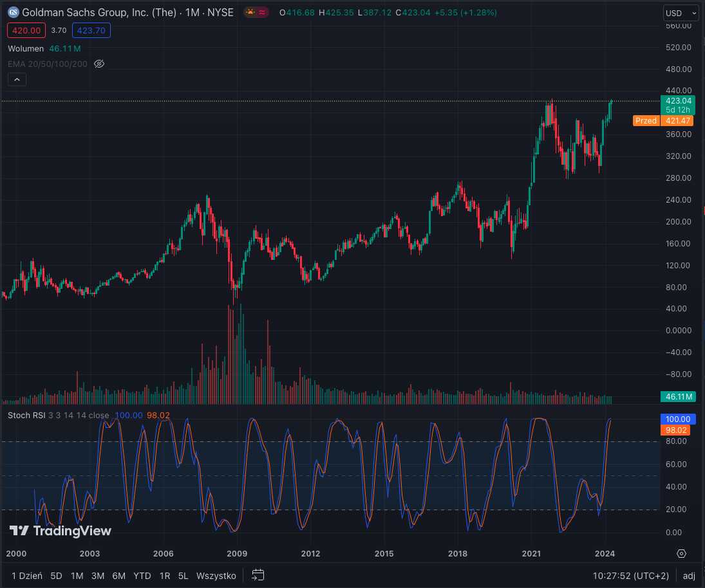The height and width of the screenshot is (588, 705).
Task: Select the 5D time range
Action: click(56, 575)
